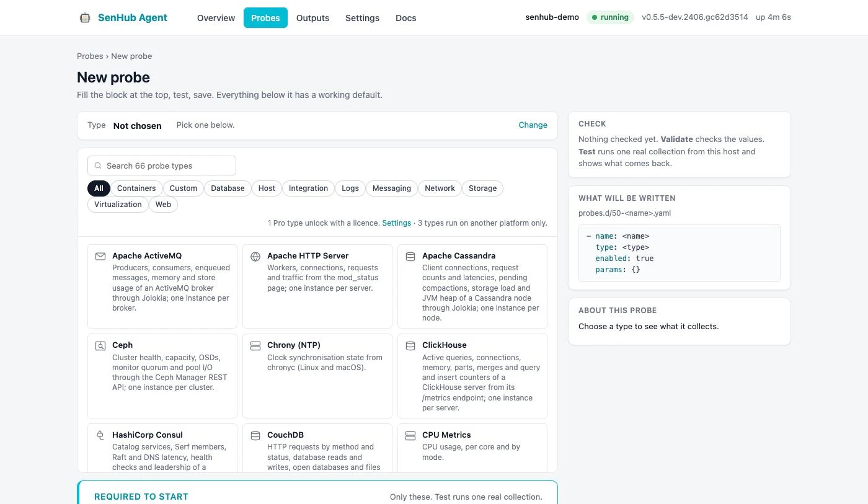Choose the ClickHouse probe title
Viewport: 868px width, 504px height.
click(x=445, y=345)
